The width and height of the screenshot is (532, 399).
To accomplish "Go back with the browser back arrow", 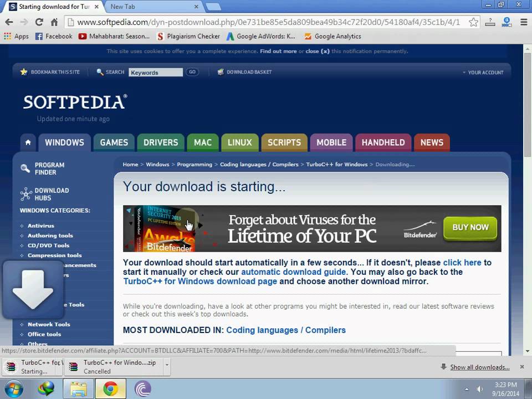I will tap(9, 22).
